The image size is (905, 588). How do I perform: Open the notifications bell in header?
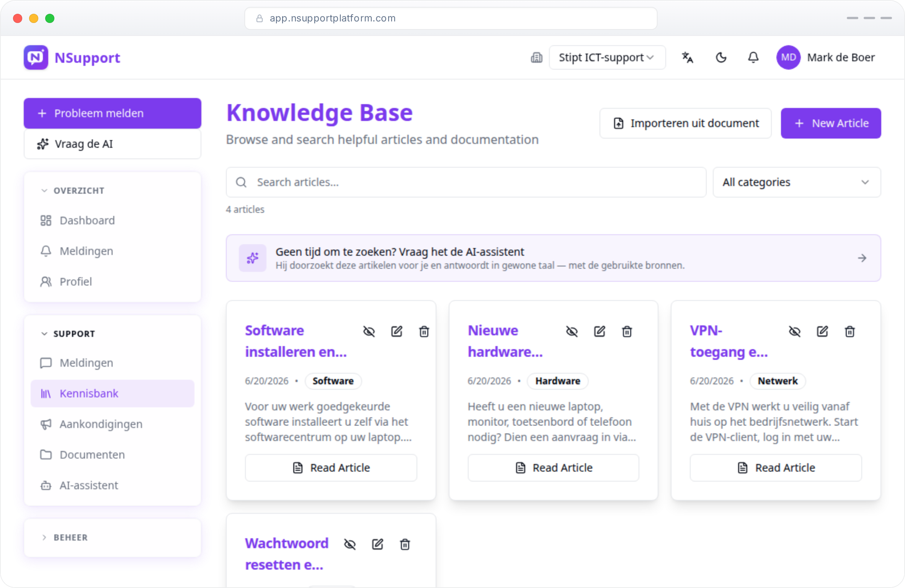(x=753, y=57)
